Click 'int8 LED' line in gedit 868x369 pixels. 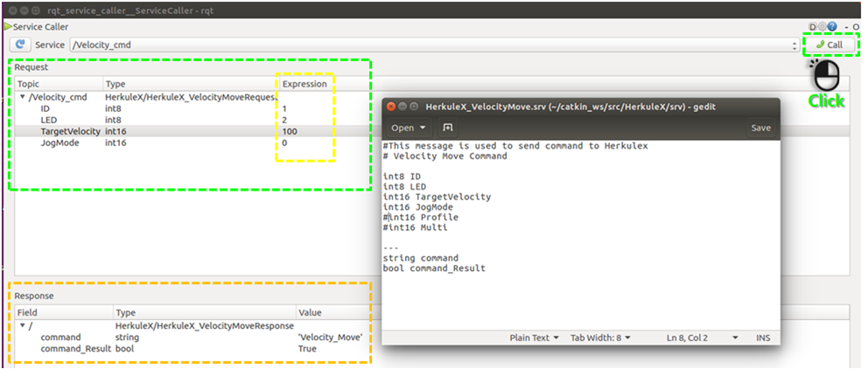click(404, 187)
